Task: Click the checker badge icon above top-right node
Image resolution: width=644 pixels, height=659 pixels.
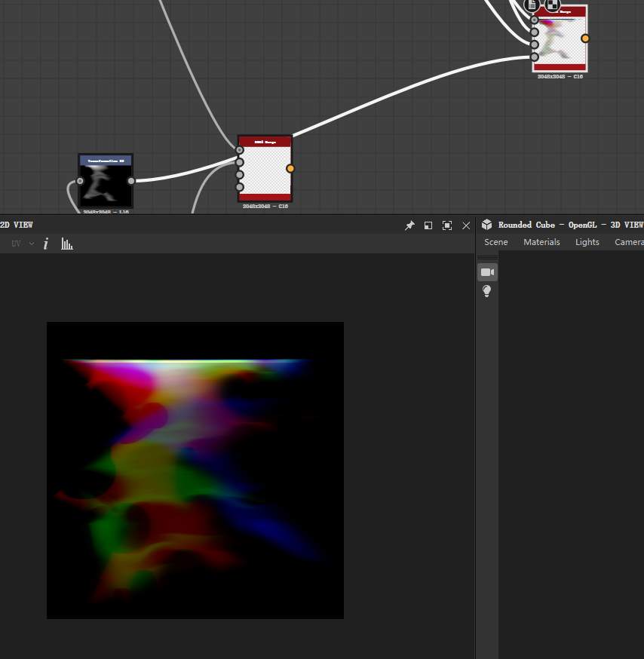Action: coord(553,5)
